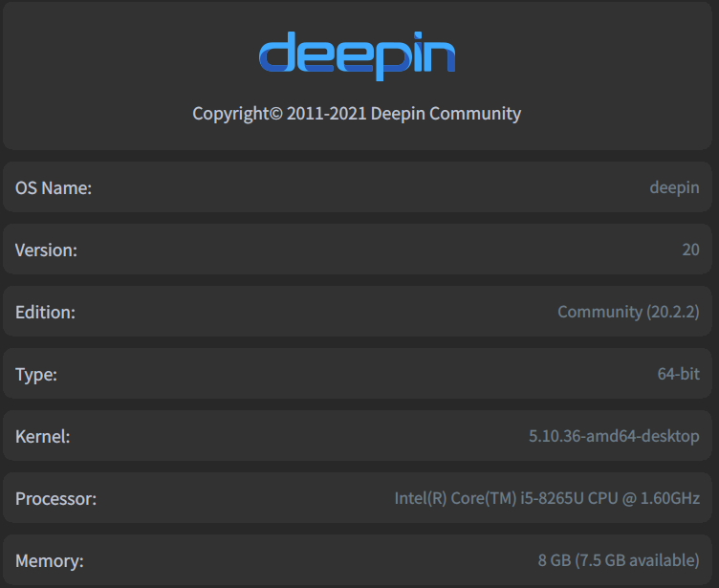Click the 'Type:' label
719x588 pixels.
[36, 375]
